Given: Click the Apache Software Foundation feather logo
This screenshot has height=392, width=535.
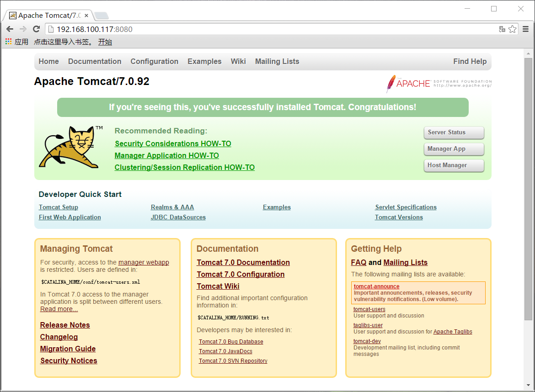Looking at the screenshot, I should coord(439,84).
